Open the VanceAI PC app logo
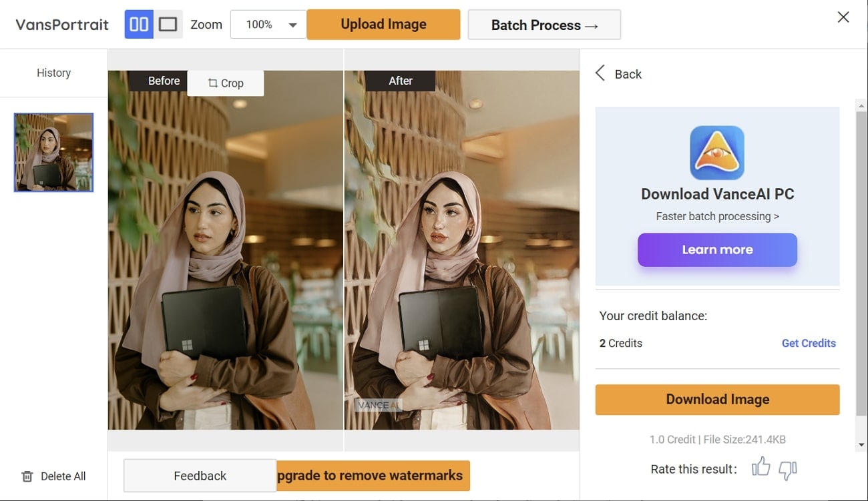 [717, 153]
